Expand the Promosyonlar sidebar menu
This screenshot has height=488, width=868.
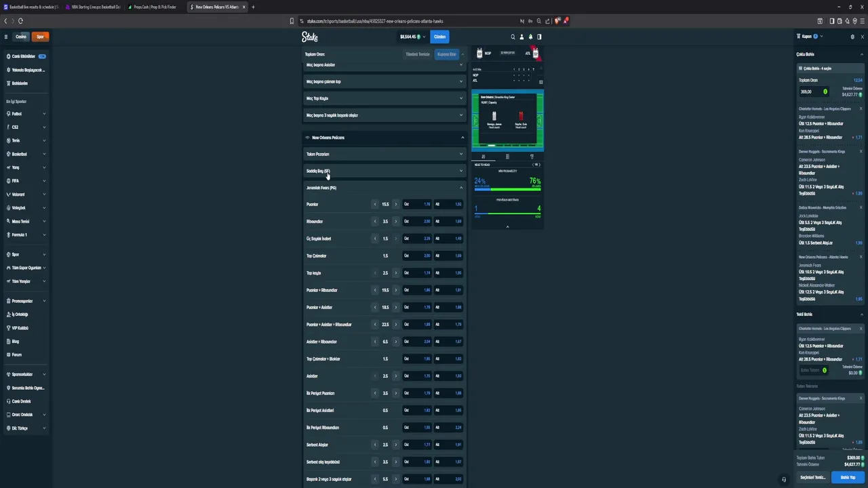25,301
